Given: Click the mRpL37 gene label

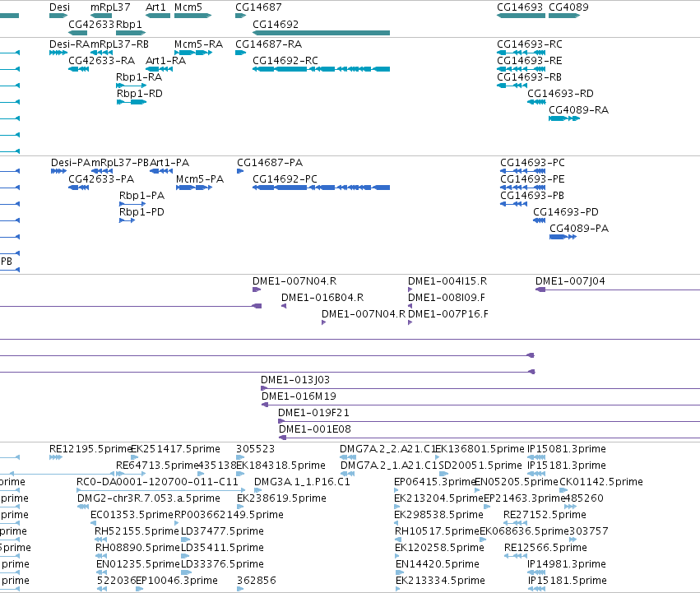Looking at the screenshot, I should point(110,7).
